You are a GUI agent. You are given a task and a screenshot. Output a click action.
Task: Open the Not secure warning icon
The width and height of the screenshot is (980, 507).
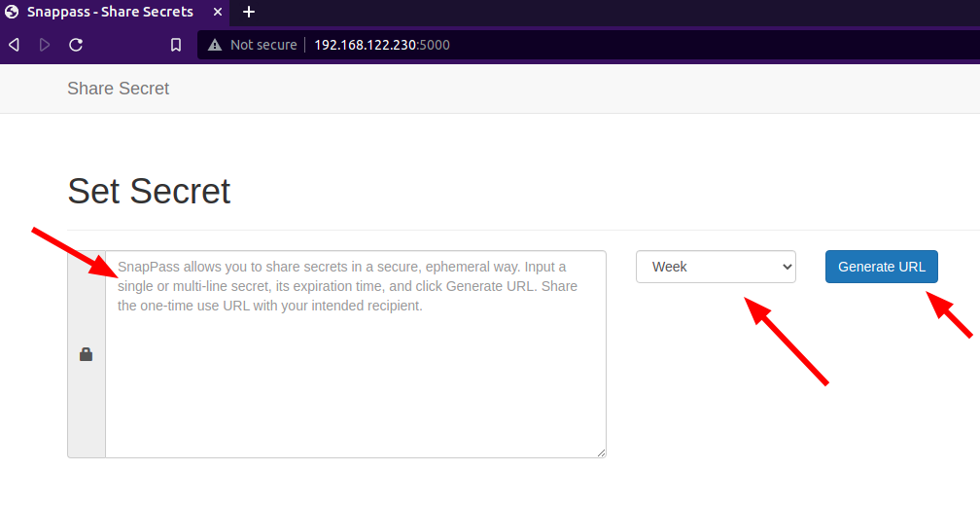(215, 45)
